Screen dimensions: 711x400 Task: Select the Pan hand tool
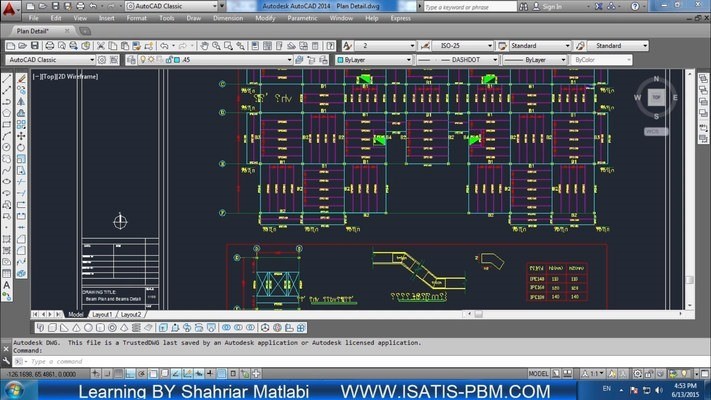click(x=204, y=46)
